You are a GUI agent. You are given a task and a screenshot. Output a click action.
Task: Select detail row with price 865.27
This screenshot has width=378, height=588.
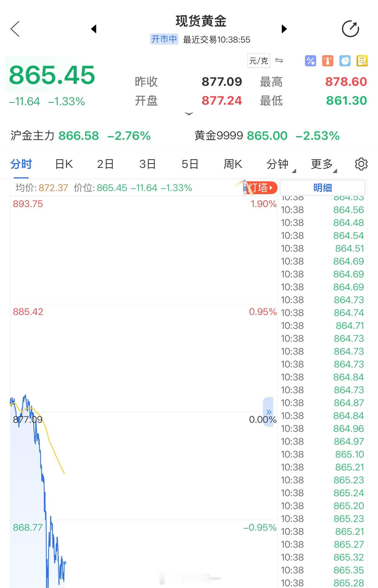coord(322,545)
